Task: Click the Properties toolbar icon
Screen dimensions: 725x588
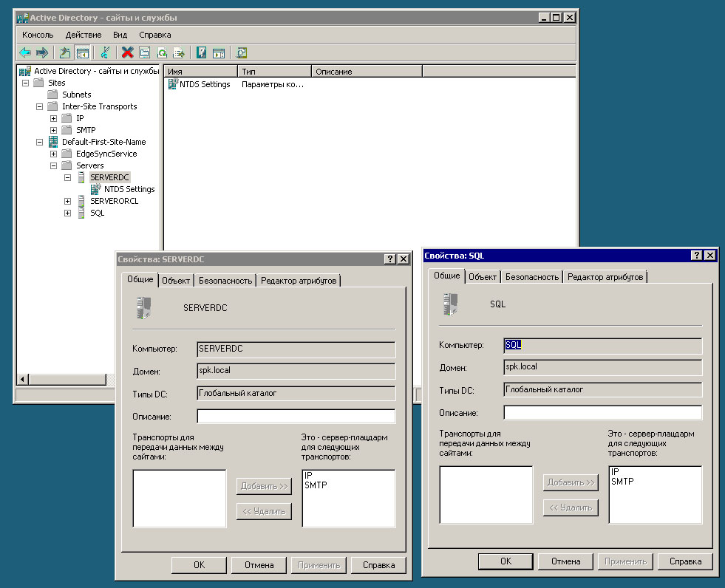Action: (145, 52)
